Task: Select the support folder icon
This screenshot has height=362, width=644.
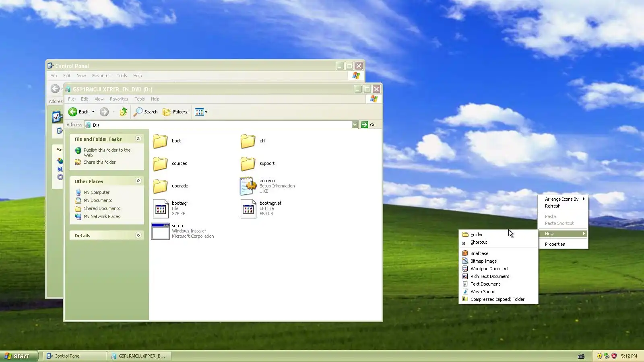Action: (248, 164)
